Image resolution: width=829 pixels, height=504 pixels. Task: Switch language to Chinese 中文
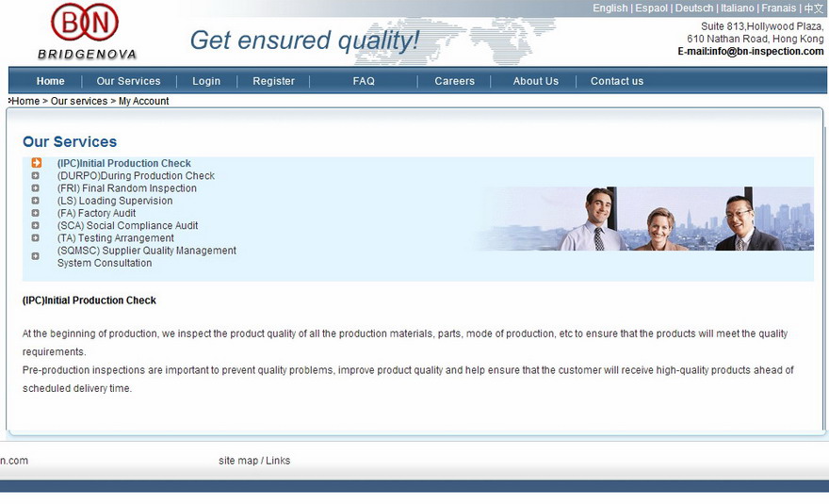[814, 8]
